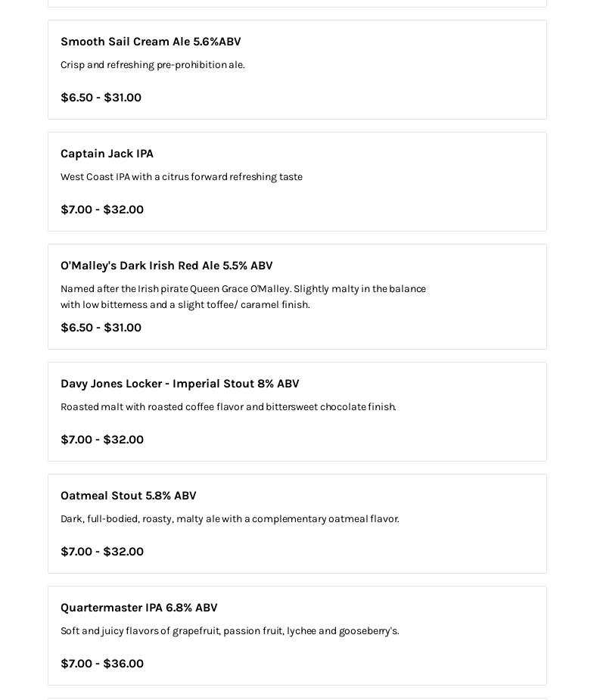Open the Quartermaster IPA 6.8% ABV title
Image resolution: width=594 pixels, height=700 pixels.
tap(139, 608)
